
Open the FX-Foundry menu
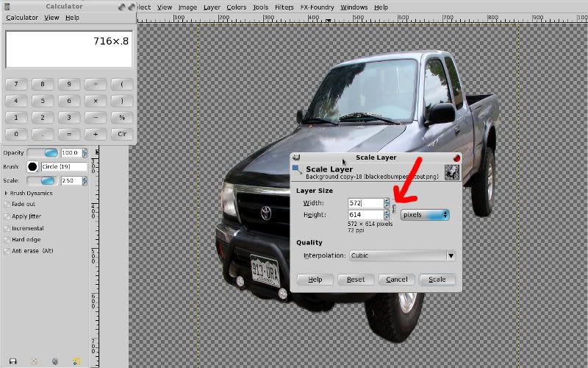[318, 7]
